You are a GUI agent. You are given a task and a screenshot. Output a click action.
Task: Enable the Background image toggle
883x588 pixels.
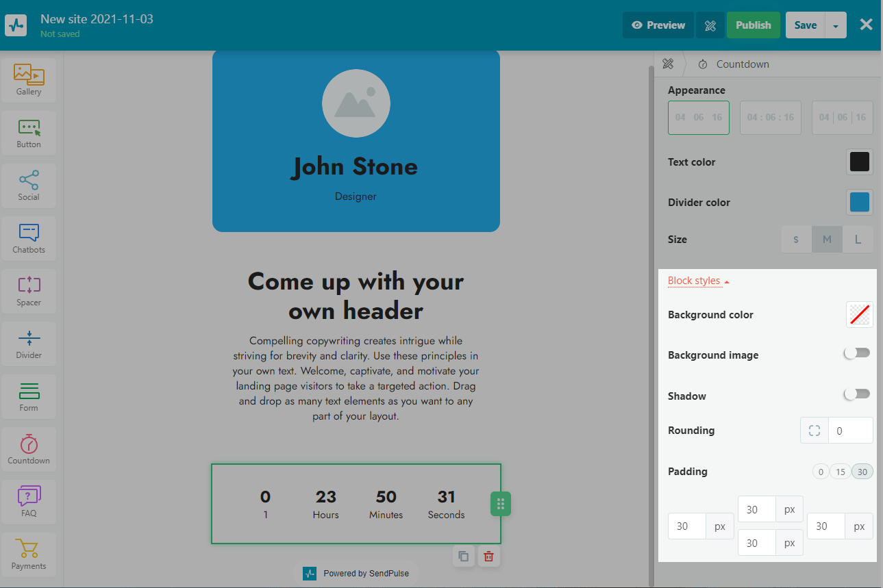click(x=857, y=353)
